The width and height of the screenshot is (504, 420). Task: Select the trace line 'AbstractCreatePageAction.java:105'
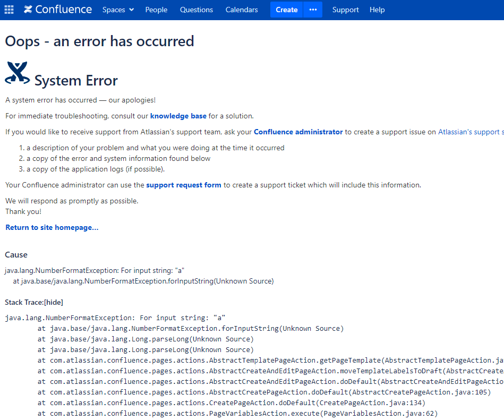(264, 392)
